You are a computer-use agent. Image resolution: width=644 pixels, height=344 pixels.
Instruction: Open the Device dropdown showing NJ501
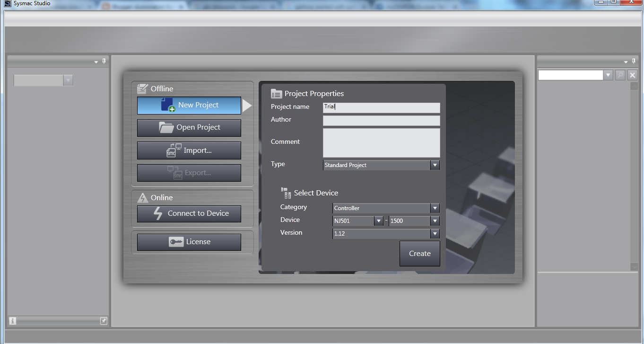pyautogui.click(x=378, y=221)
